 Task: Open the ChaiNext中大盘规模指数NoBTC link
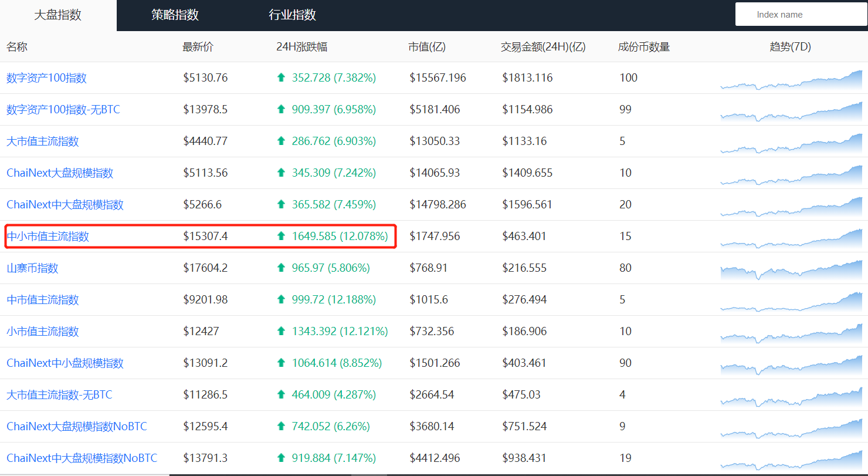[x=82, y=458]
